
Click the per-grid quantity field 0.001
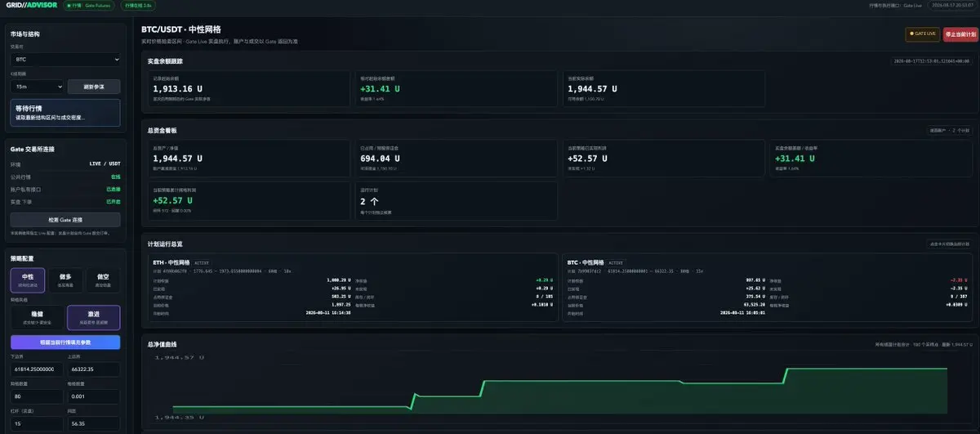tap(93, 397)
